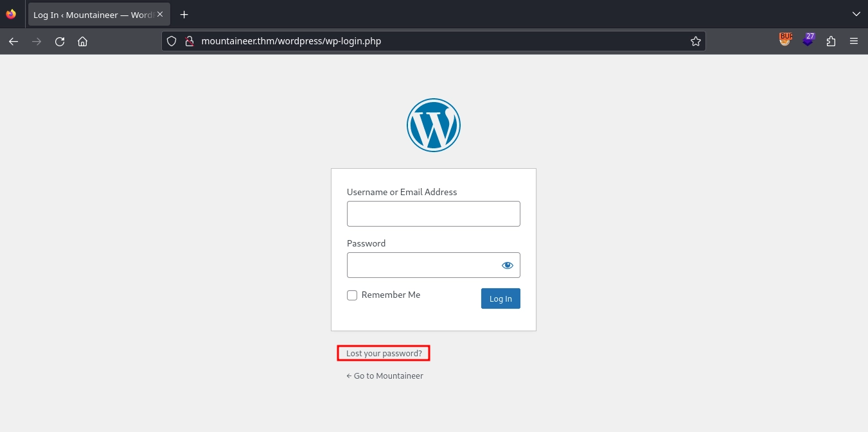This screenshot has width=868, height=432.
Task: Navigate back with the back arrow
Action: click(x=13, y=41)
